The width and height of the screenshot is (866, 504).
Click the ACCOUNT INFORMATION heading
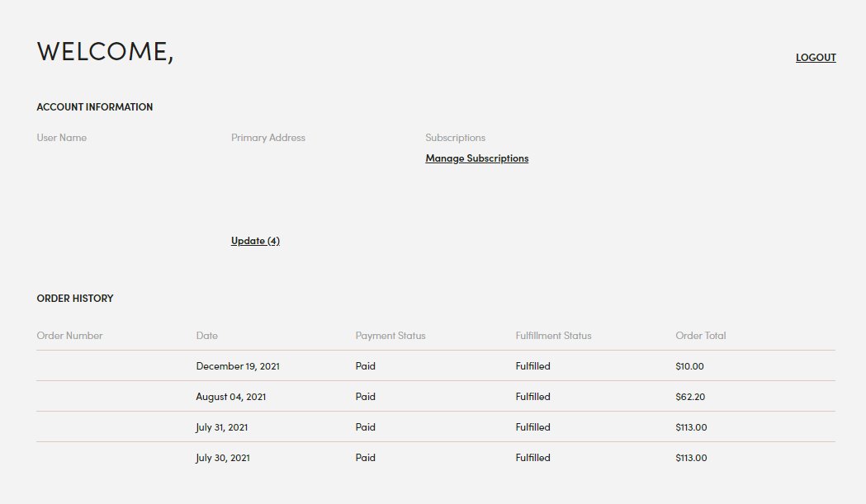(x=94, y=107)
